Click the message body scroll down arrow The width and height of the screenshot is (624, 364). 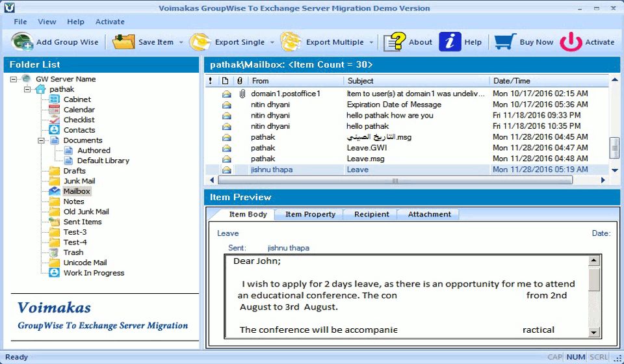point(593,332)
